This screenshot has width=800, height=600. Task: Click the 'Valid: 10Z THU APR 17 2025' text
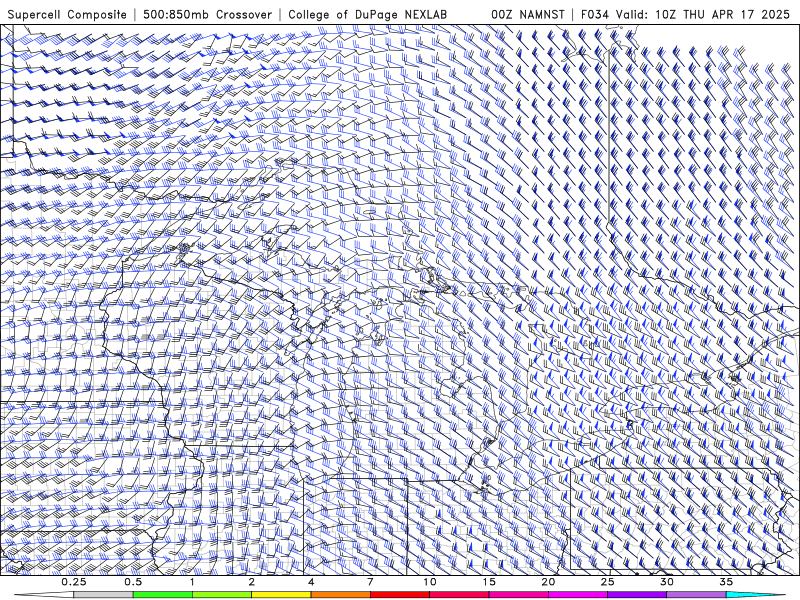pyautogui.click(x=703, y=15)
